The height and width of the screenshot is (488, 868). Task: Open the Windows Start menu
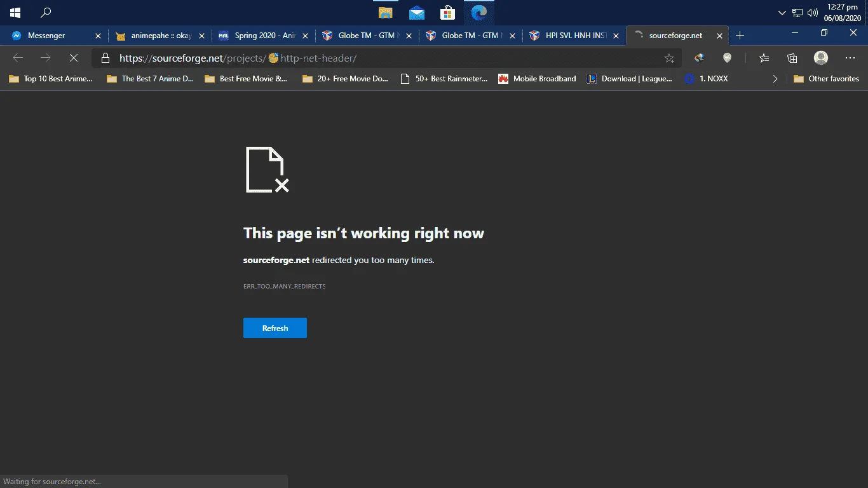[x=15, y=12]
